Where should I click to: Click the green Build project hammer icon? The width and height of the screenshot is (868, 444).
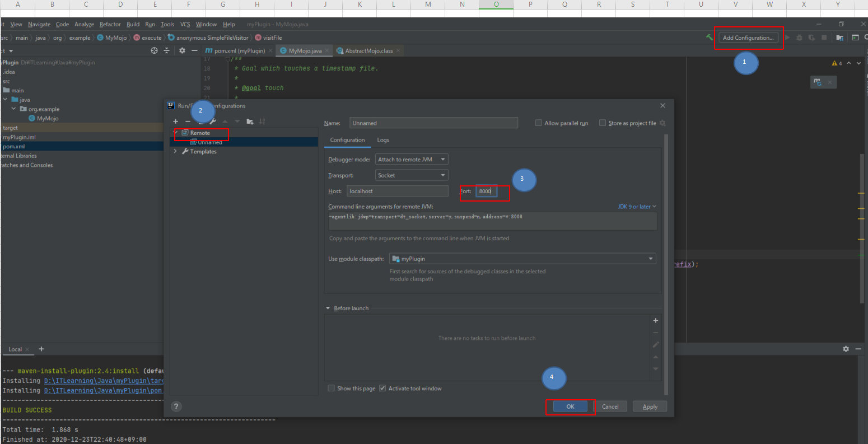pyautogui.click(x=710, y=38)
